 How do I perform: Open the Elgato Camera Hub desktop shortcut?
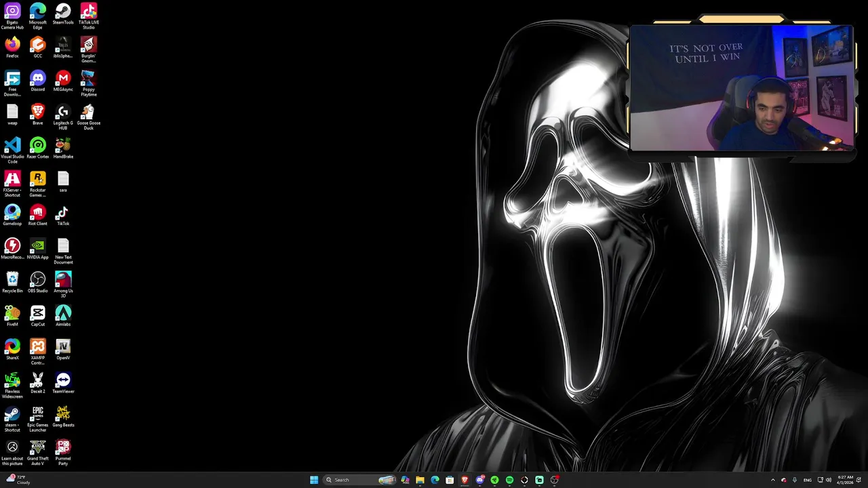click(12, 16)
